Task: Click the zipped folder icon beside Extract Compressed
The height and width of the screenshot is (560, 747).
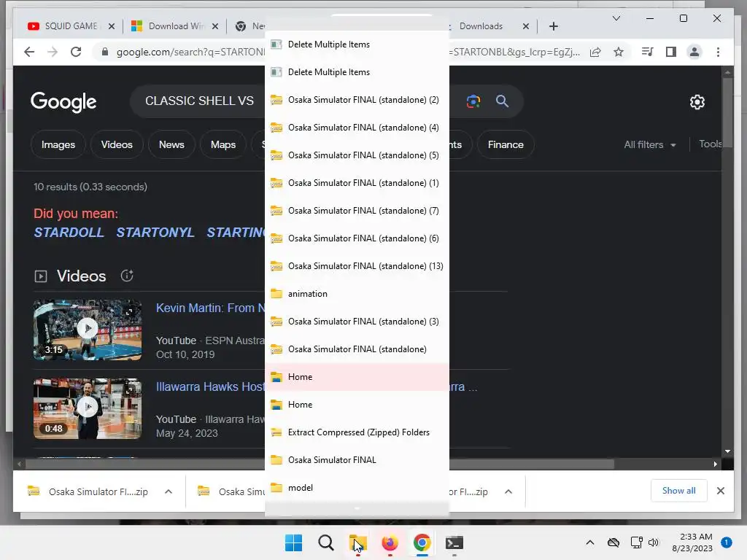Action: (276, 432)
